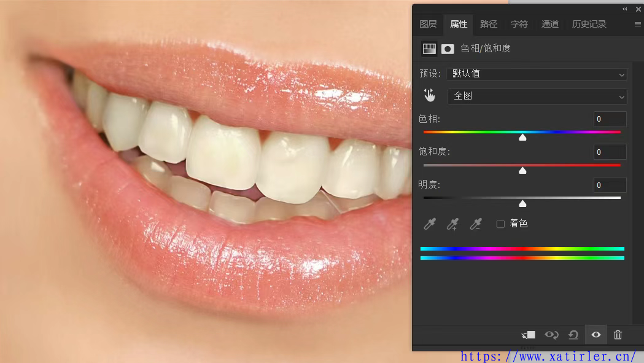Toggle adjustment layer visibility eye
This screenshot has height=363, width=644.
(x=596, y=335)
